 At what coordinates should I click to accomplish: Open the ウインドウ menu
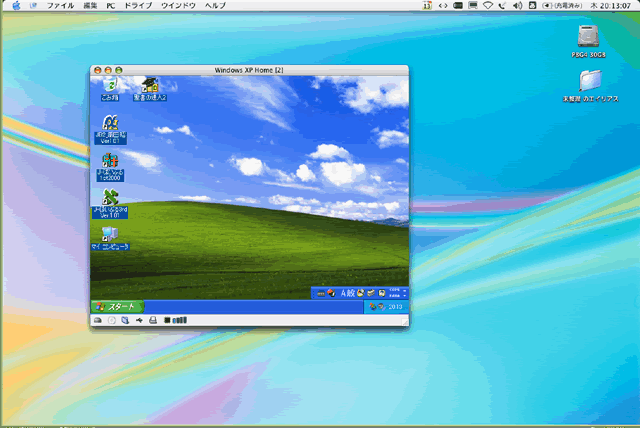tap(178, 6)
